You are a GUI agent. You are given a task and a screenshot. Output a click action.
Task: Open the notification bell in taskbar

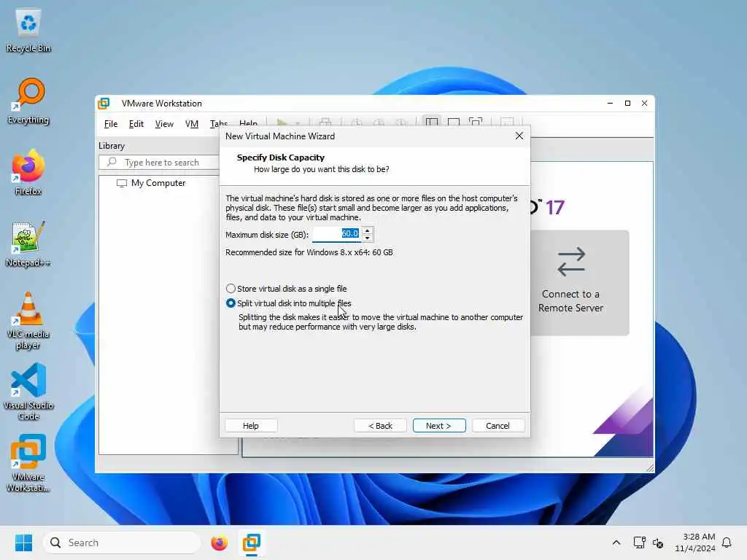click(727, 542)
